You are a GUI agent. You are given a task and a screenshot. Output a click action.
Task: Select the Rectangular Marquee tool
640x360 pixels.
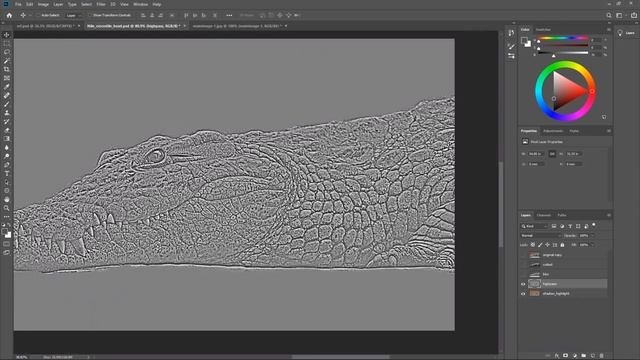coord(7,43)
